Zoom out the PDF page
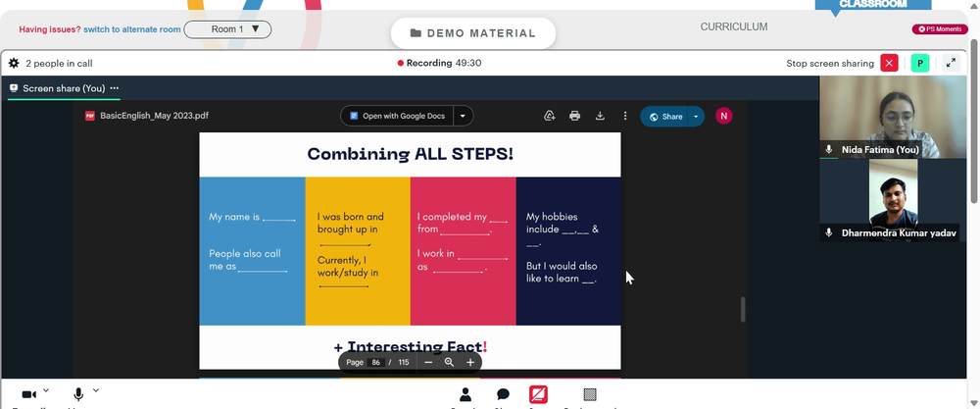The width and height of the screenshot is (980, 409). click(x=428, y=362)
